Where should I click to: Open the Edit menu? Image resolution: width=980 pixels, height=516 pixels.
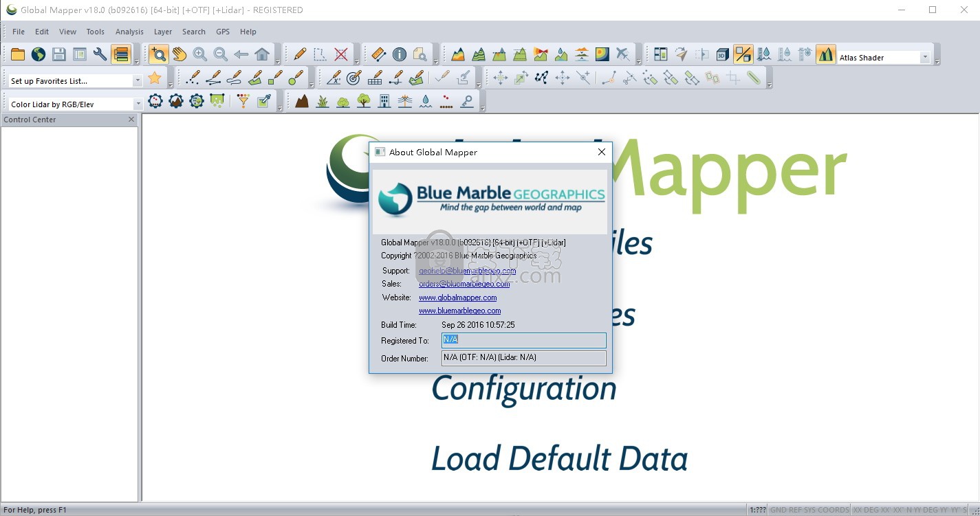tap(42, 32)
